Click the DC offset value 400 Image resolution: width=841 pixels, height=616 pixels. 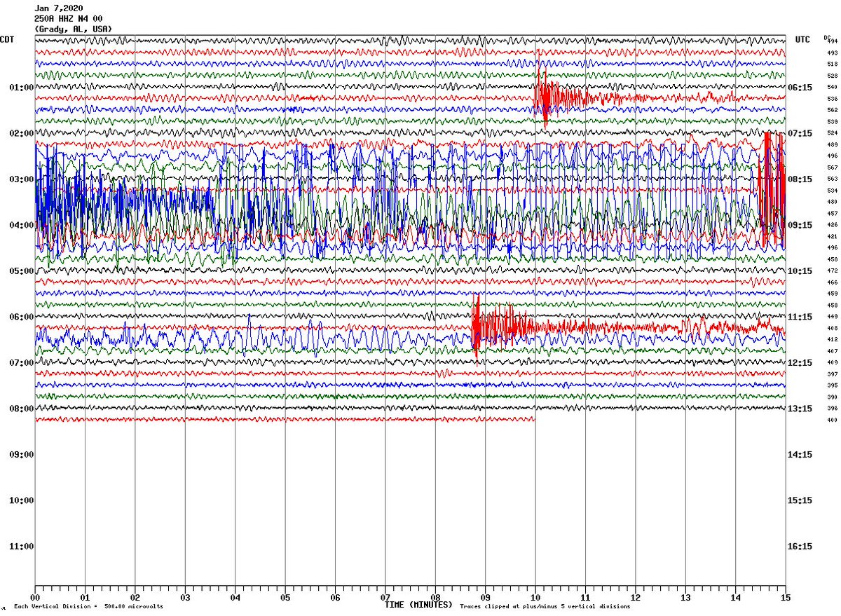(x=833, y=420)
